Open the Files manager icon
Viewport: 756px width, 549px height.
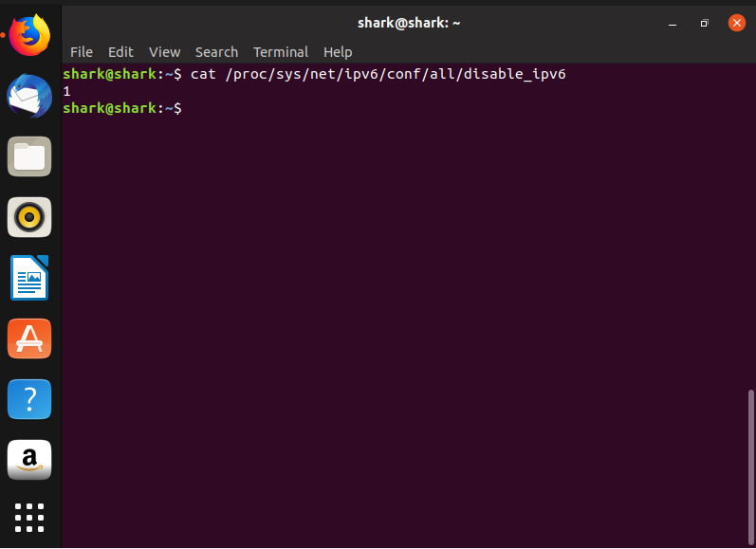point(29,156)
